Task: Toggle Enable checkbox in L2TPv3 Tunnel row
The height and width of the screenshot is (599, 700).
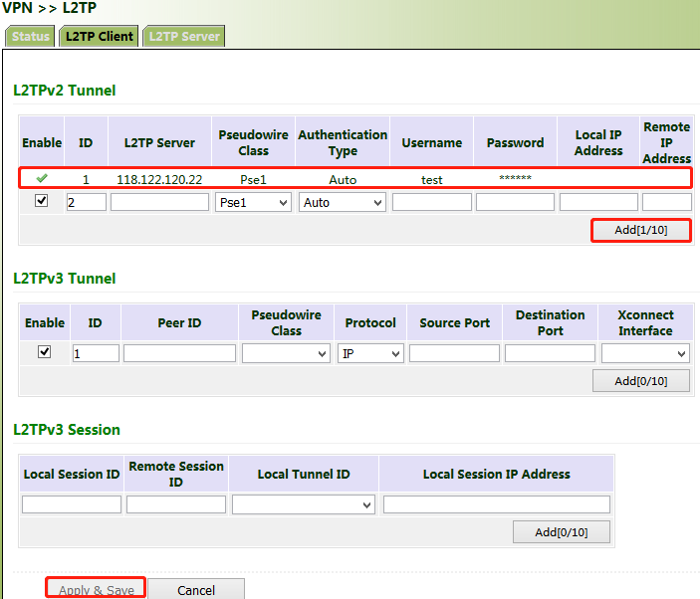Action: click(44, 352)
